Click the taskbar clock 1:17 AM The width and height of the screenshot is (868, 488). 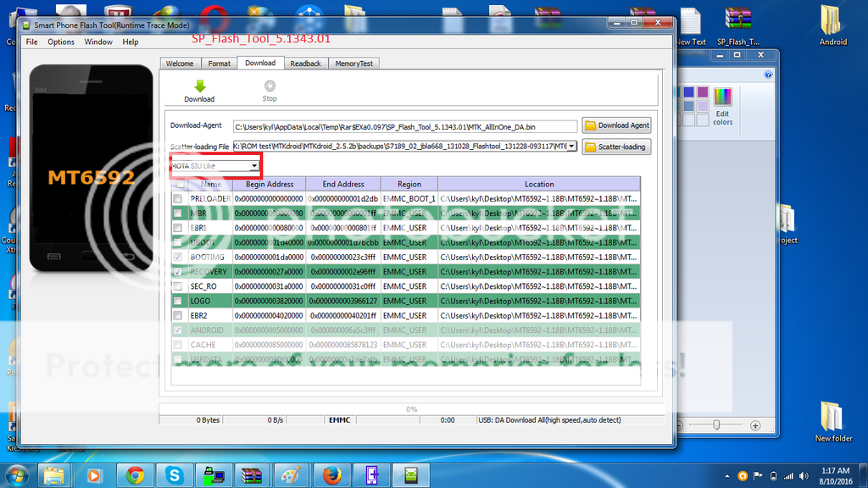pos(835,471)
